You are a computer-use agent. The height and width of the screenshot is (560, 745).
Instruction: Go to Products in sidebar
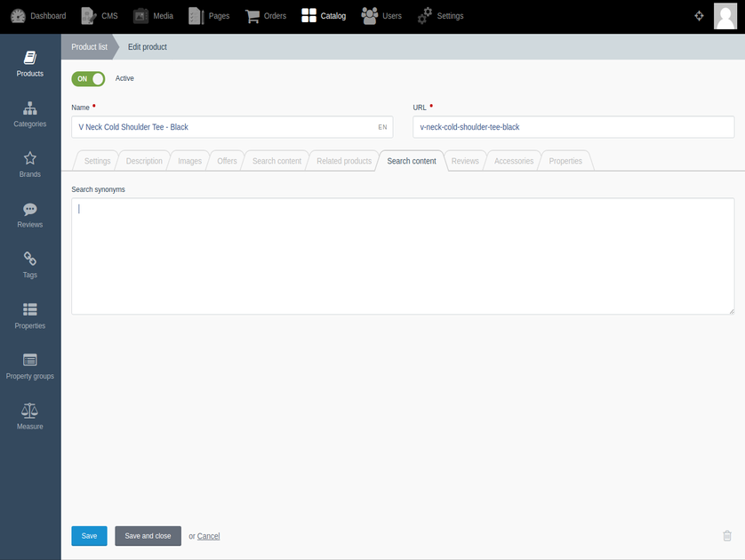(30, 64)
